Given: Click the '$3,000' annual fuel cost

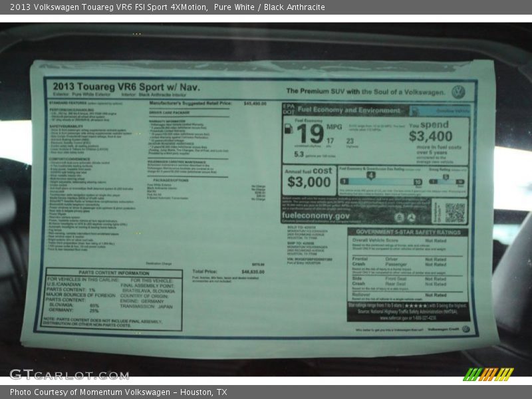Looking at the screenshot, I should click(309, 182).
